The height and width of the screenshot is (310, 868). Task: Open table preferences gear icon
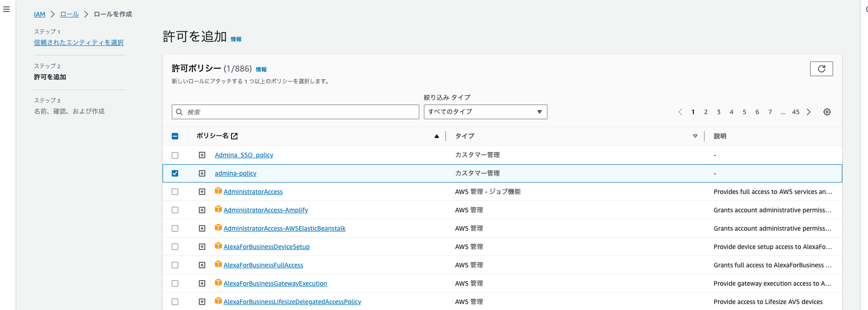coord(827,112)
